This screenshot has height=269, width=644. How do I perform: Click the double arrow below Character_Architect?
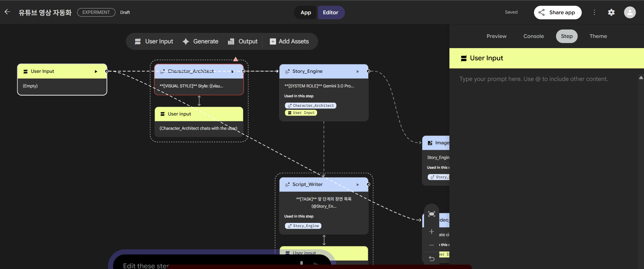(x=199, y=101)
